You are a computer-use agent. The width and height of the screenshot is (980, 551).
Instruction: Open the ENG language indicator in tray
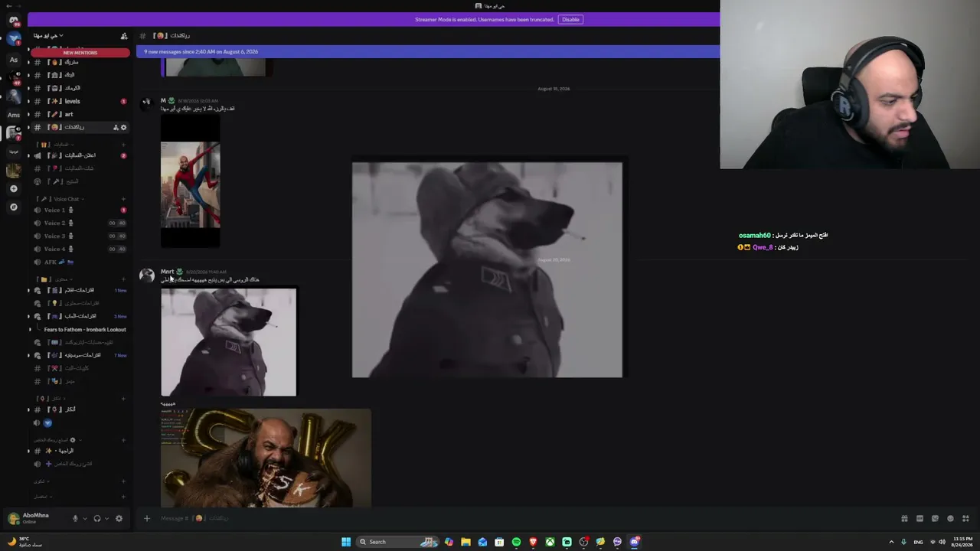918,542
